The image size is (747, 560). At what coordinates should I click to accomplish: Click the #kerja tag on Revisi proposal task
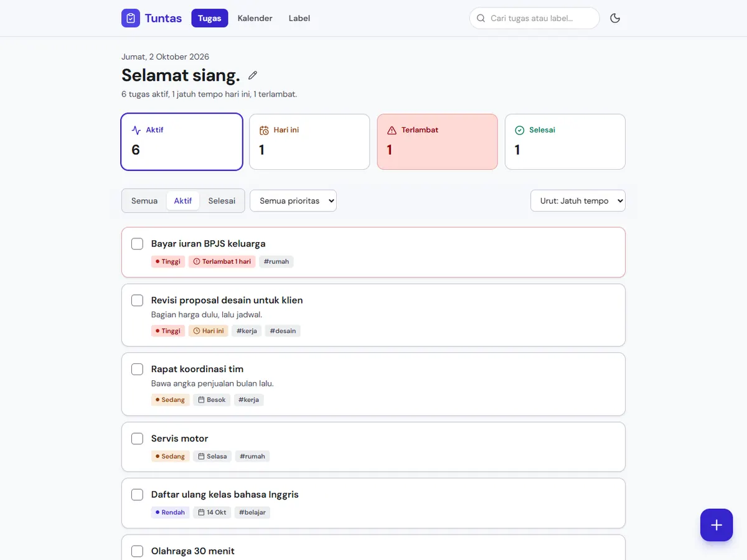pos(247,330)
